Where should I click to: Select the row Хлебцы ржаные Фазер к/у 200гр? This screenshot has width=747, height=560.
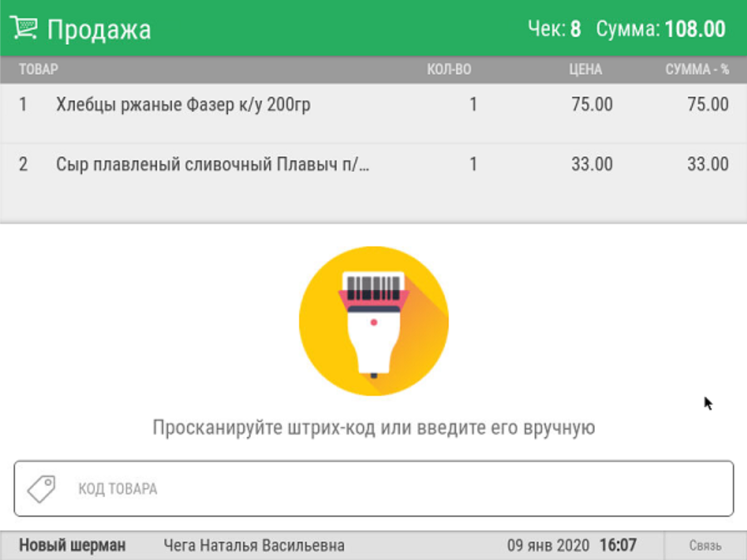[374, 113]
